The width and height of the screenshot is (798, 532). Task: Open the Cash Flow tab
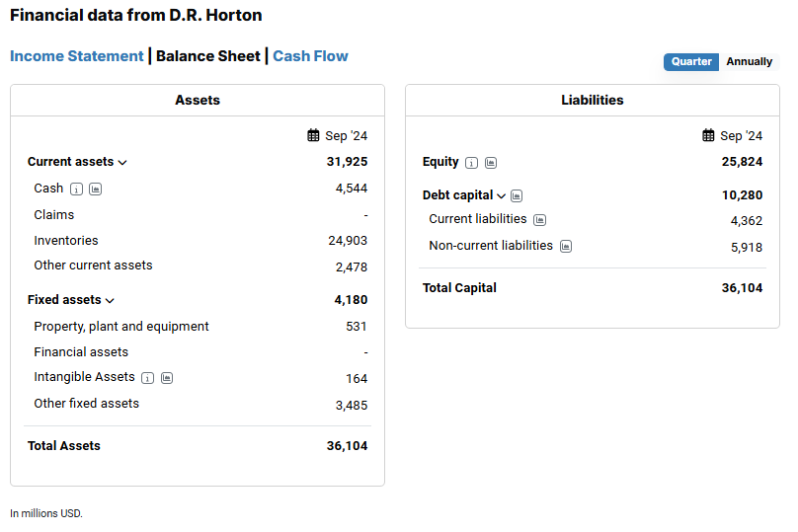pyautogui.click(x=310, y=56)
